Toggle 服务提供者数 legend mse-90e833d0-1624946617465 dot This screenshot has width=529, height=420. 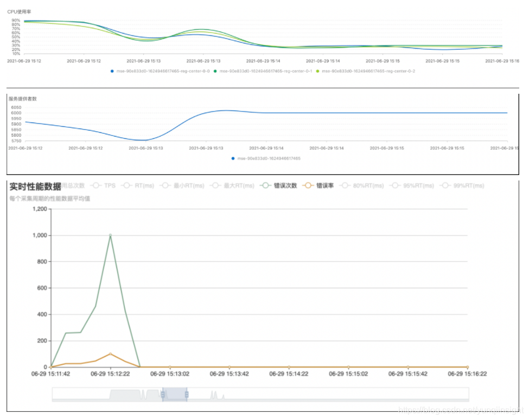point(233,158)
